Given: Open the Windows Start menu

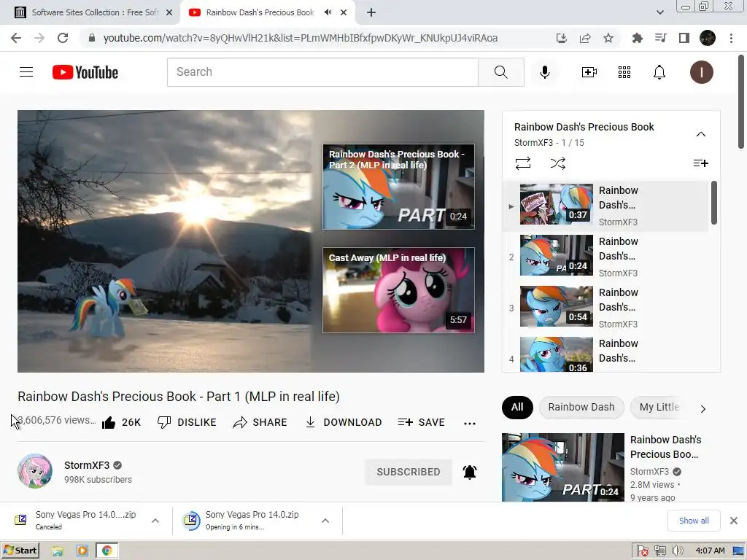Looking at the screenshot, I should [20, 551].
